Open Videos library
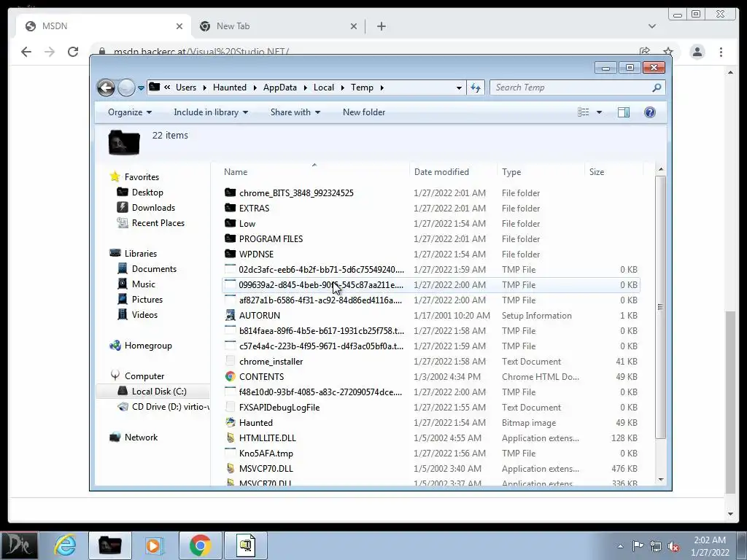This screenshot has height=560, width=747. (144, 315)
